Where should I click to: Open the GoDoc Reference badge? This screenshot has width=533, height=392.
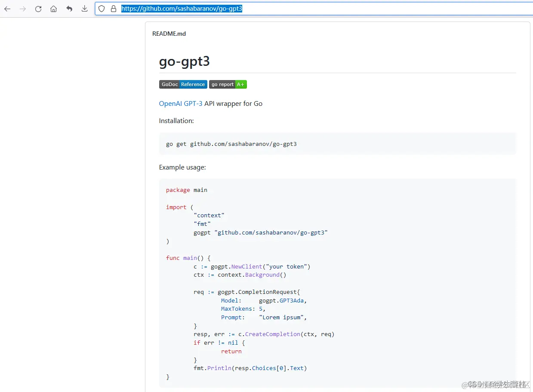coord(183,84)
